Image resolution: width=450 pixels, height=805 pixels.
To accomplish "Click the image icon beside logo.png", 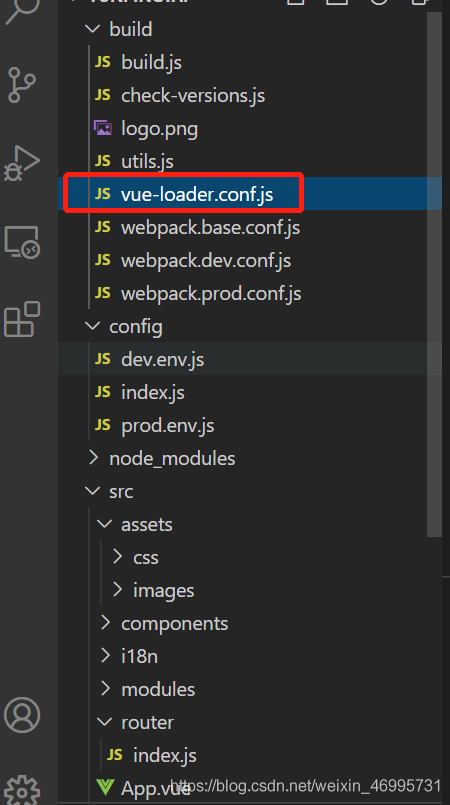I will pyautogui.click(x=103, y=128).
